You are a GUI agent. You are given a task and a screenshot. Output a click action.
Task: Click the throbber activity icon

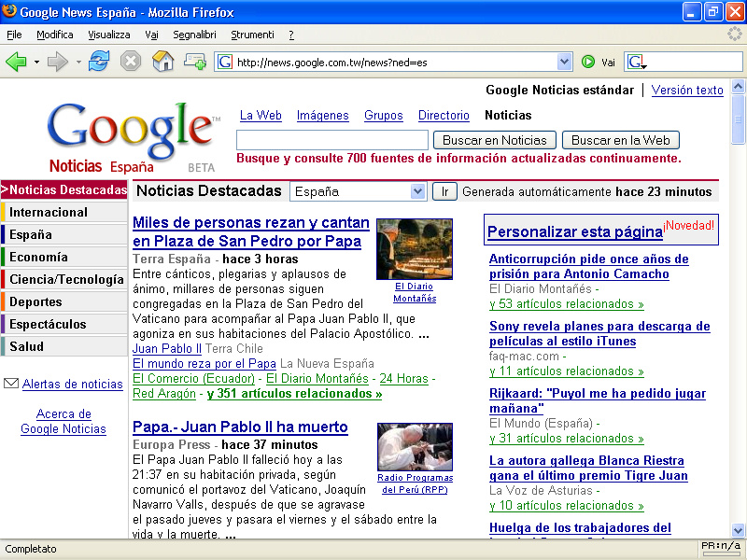pos(735,34)
